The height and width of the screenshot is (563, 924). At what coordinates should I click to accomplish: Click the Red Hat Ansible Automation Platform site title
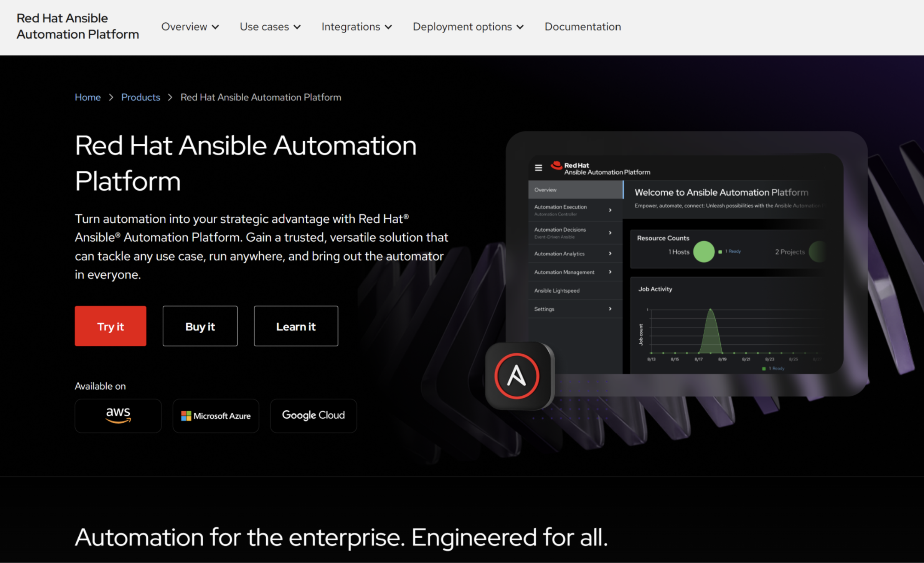(x=78, y=26)
